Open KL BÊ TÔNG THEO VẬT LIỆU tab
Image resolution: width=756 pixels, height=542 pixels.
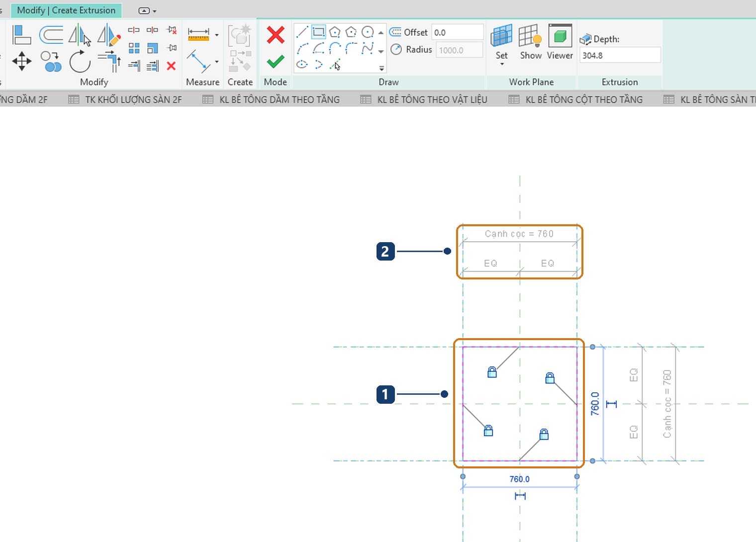coord(424,99)
